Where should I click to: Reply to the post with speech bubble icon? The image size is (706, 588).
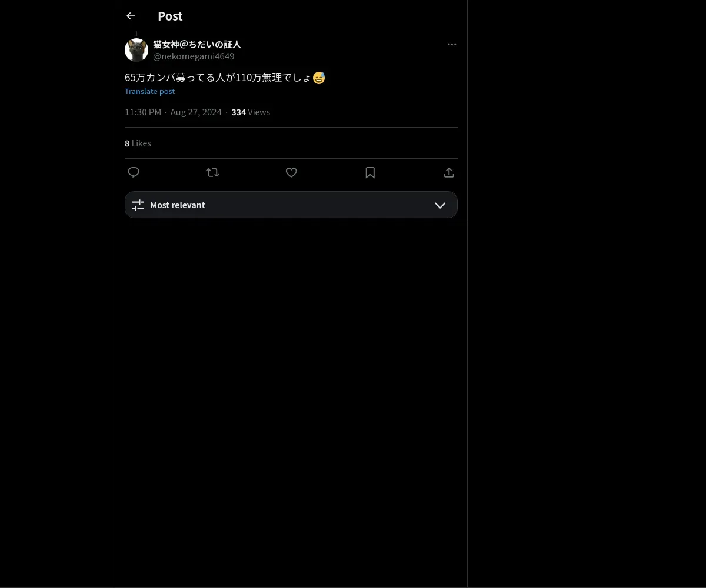134,172
